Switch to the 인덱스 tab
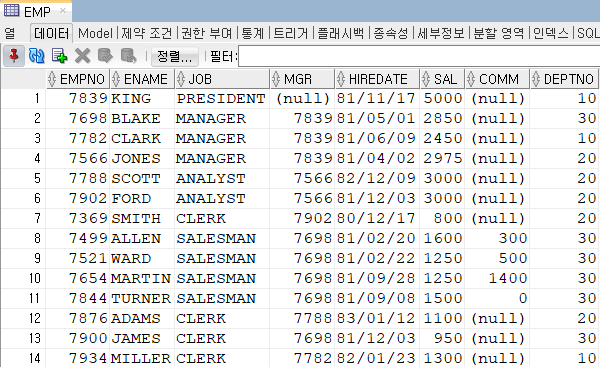 (x=551, y=34)
